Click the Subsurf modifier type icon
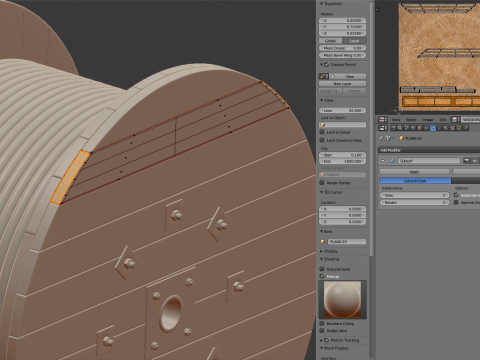 (x=392, y=161)
